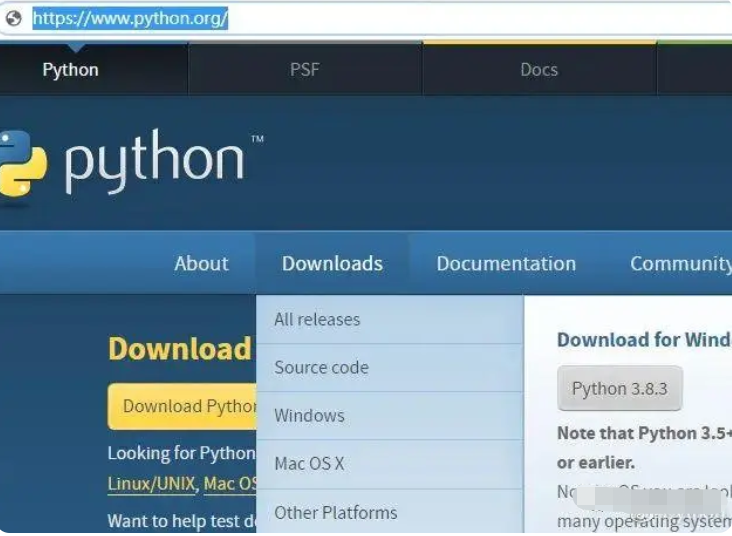Follow the Mac OS link beside Linux/UNIX
The image size is (732, 536).
pyautogui.click(x=230, y=484)
